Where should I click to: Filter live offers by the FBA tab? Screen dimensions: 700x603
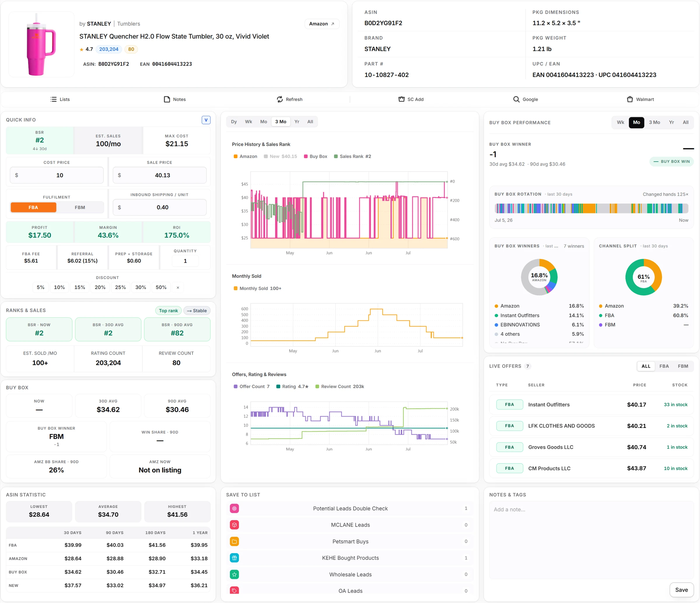point(664,366)
